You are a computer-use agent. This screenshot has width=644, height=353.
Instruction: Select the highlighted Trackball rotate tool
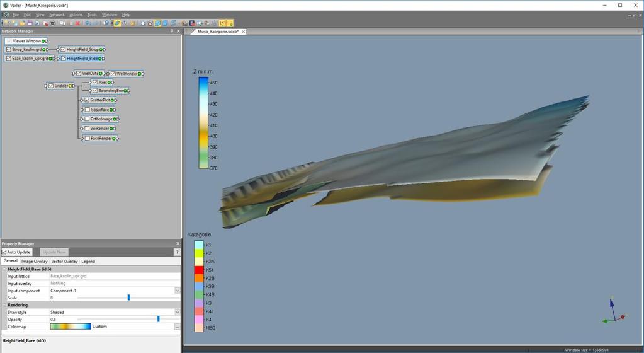(x=117, y=23)
